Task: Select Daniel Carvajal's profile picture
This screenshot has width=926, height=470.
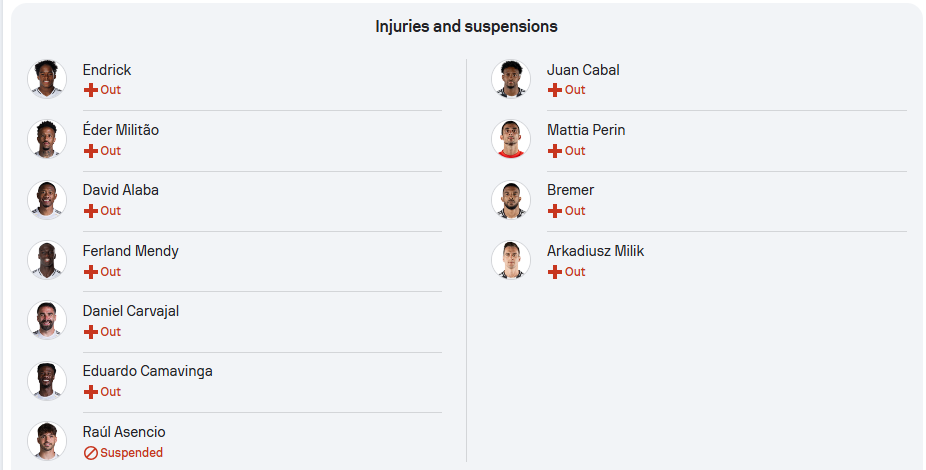Action: (x=47, y=320)
